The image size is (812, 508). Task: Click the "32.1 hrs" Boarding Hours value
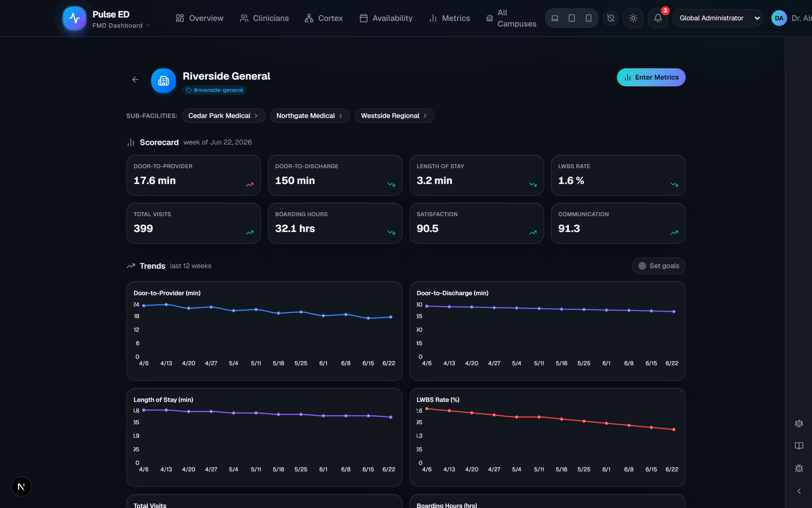295,229
